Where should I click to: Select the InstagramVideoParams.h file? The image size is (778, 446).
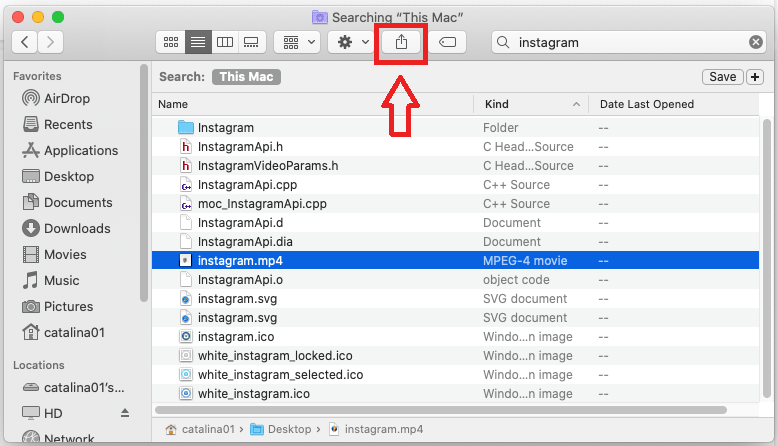(455, 166)
